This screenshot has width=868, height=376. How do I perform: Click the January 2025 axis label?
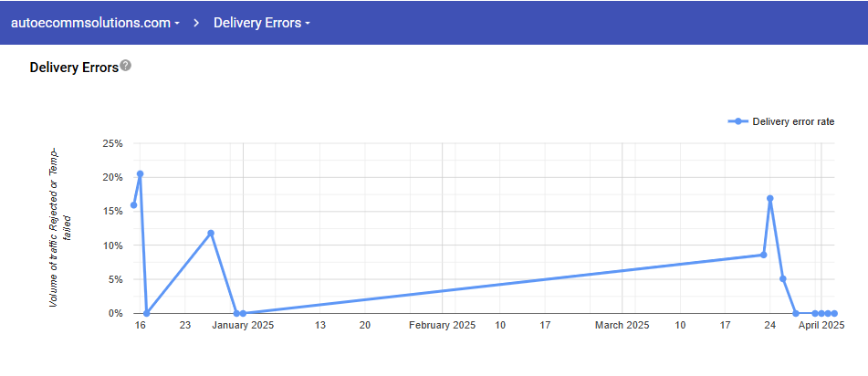pos(243,325)
